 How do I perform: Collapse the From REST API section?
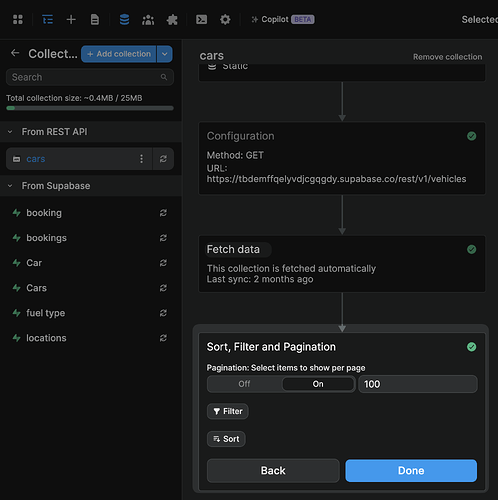pos(10,132)
